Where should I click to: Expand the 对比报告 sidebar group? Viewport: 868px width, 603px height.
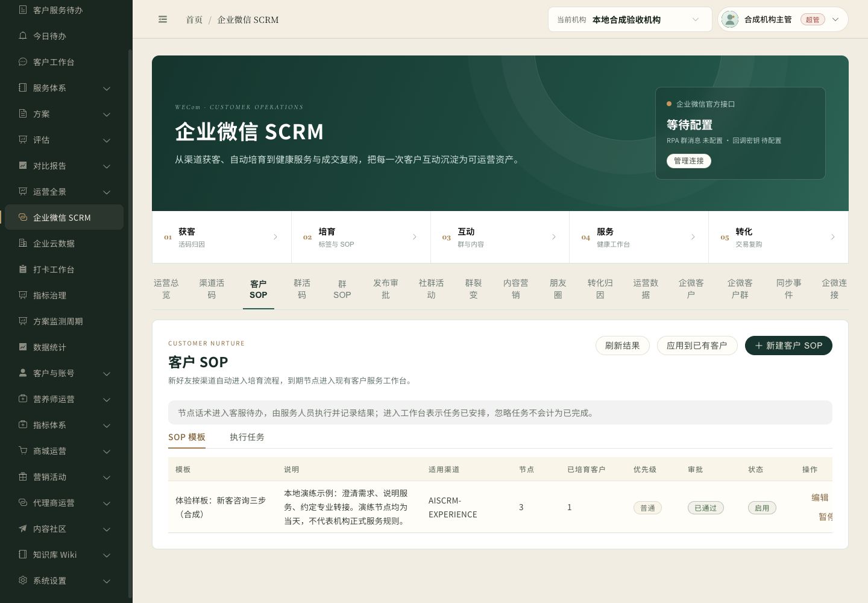click(x=65, y=166)
